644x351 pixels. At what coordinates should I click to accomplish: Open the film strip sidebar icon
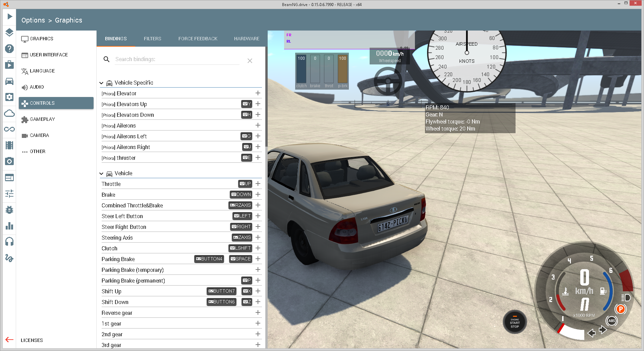click(x=9, y=145)
